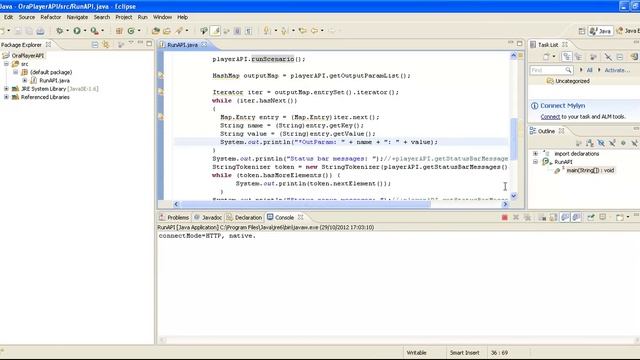The width and height of the screenshot is (640, 360).
Task: Click Remove Launch gray X in Console
Action: [516, 218]
